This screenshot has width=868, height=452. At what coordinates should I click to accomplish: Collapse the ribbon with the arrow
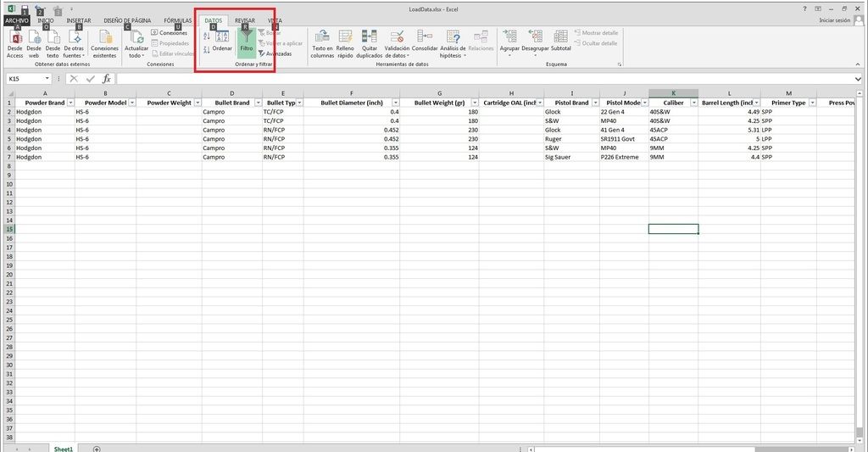point(858,64)
